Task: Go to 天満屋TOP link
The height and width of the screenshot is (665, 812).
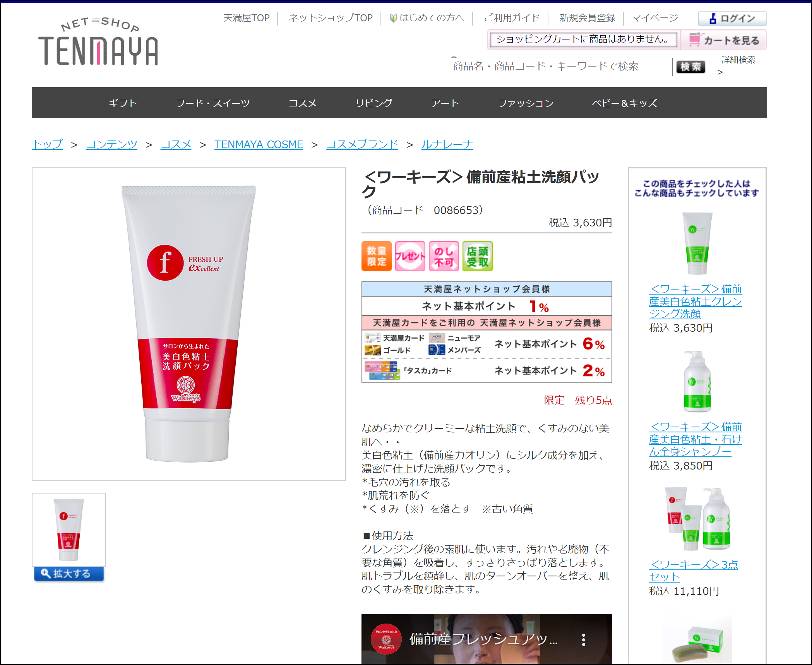Action: pyautogui.click(x=247, y=18)
